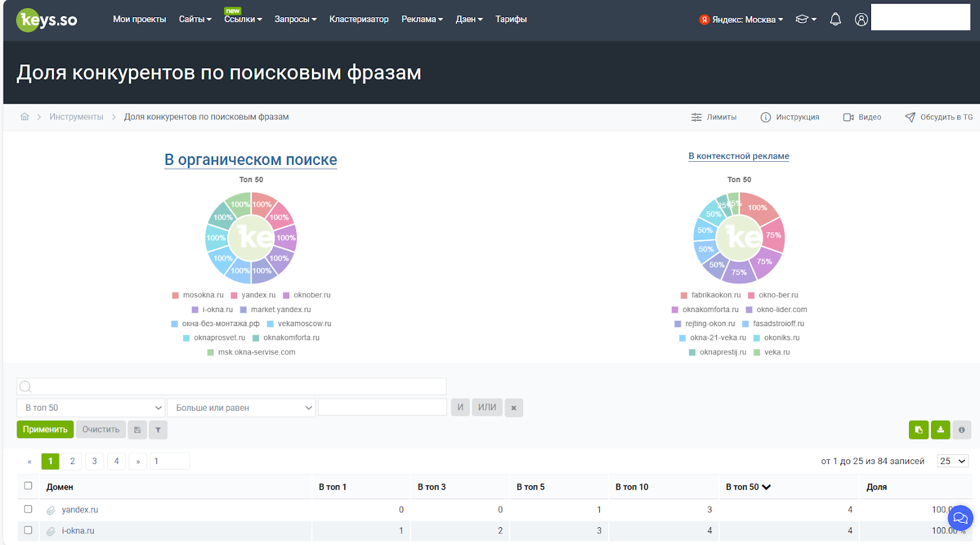The height and width of the screenshot is (545, 980).
Task: Click the domain search input field
Action: (x=232, y=386)
